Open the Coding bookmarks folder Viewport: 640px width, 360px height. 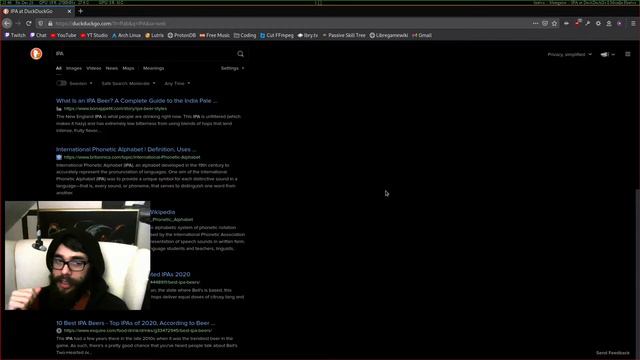click(x=245, y=36)
